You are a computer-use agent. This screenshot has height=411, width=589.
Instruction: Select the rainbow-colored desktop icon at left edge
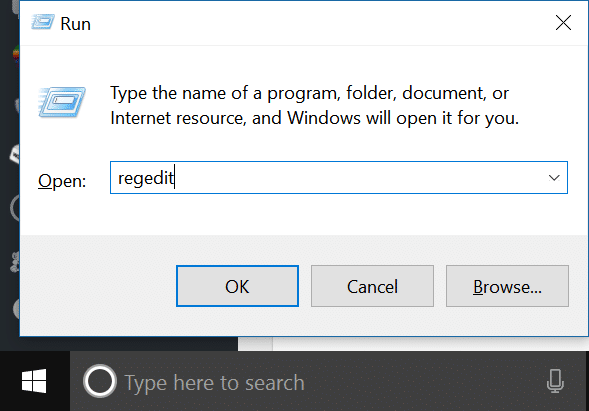[16, 55]
